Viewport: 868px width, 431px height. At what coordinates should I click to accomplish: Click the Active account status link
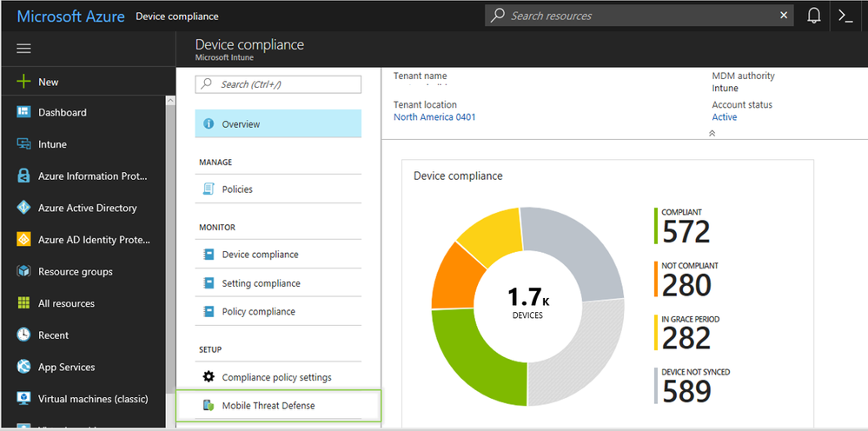(x=724, y=116)
